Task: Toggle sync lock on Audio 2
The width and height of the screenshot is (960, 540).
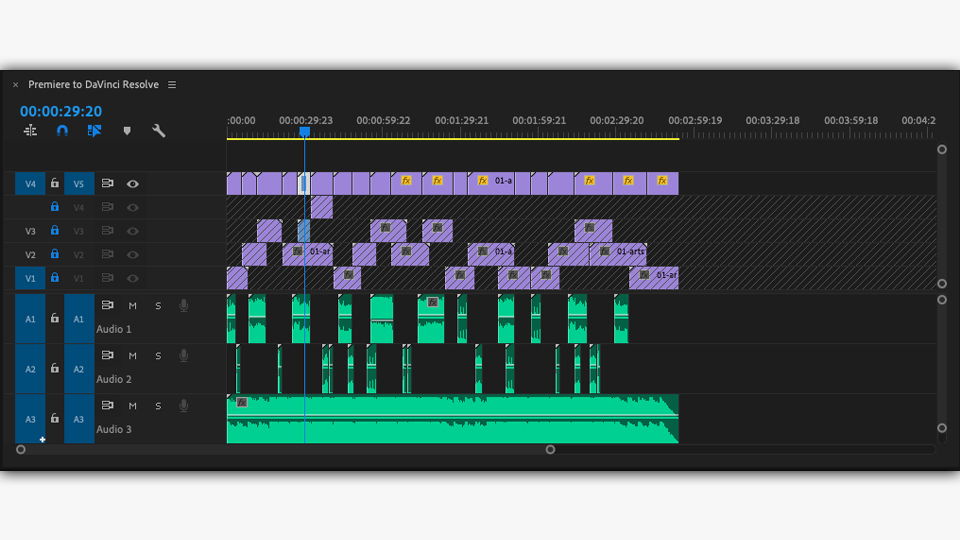Action: point(107,355)
